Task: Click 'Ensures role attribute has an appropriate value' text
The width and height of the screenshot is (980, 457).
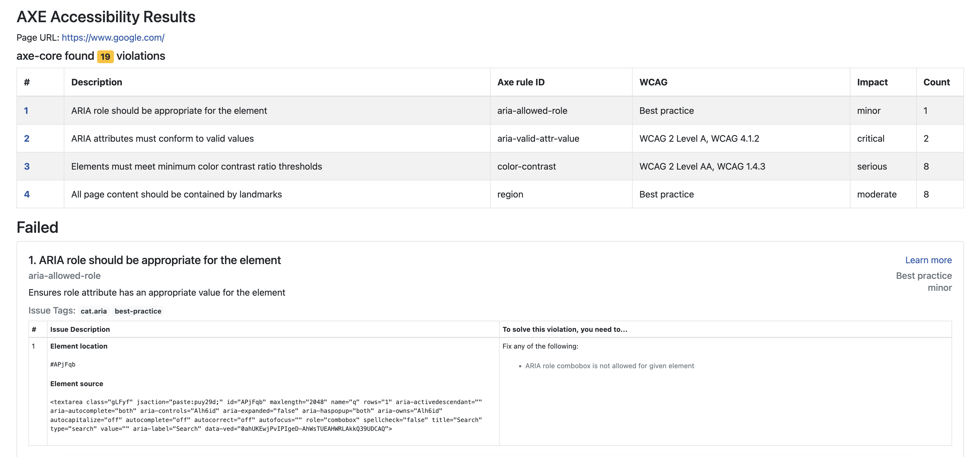Action: coord(157,292)
